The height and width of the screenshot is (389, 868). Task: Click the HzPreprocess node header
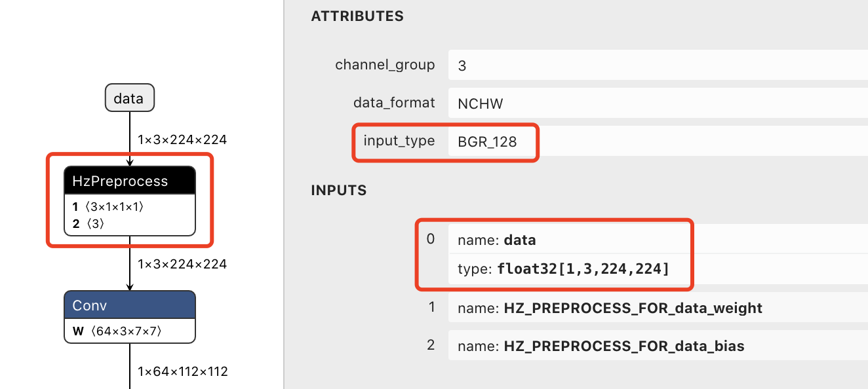(130, 181)
